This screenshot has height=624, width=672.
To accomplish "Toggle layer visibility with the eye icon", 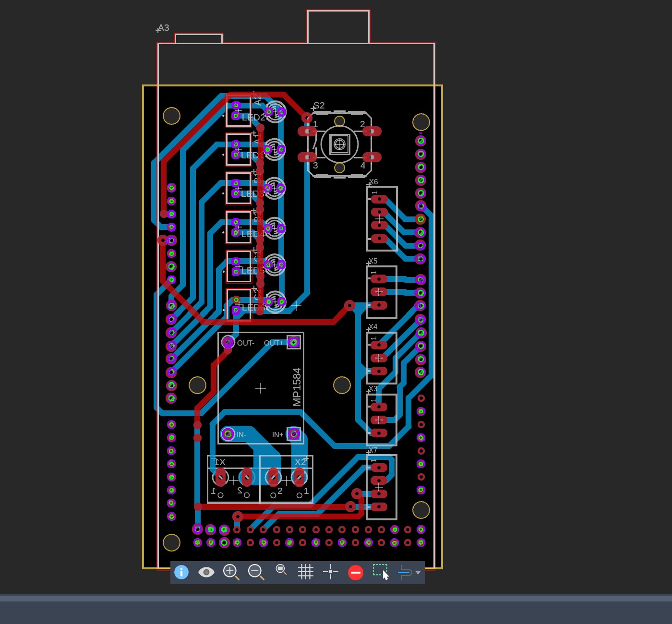I will pos(206,572).
